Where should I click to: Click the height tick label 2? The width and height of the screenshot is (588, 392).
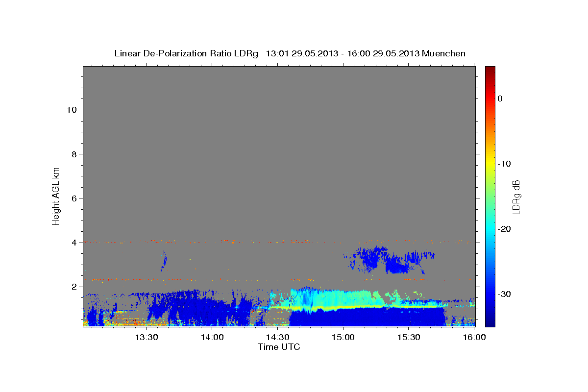73,286
